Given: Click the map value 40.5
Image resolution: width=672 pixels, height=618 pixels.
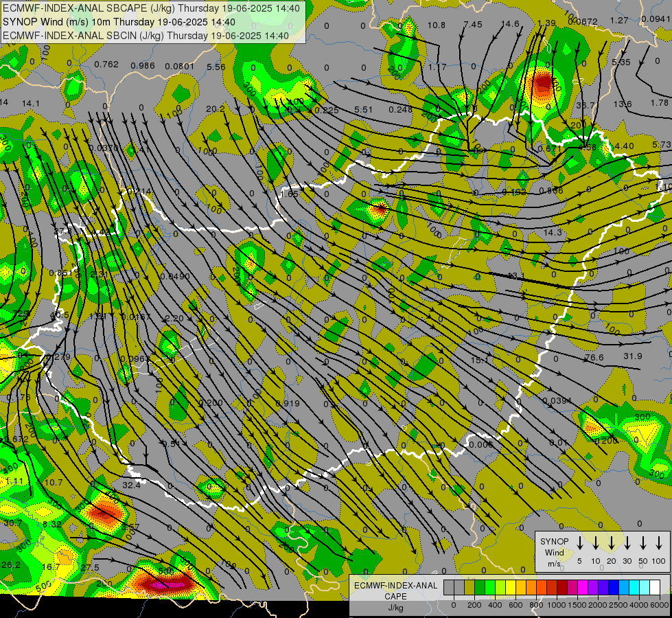Looking at the screenshot, I should coord(59,315).
